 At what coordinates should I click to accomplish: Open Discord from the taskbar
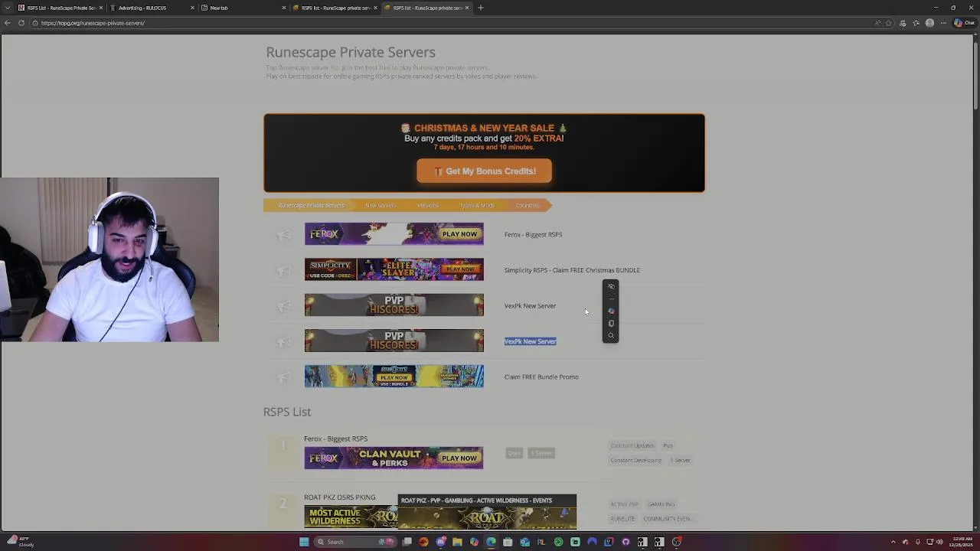(440, 542)
